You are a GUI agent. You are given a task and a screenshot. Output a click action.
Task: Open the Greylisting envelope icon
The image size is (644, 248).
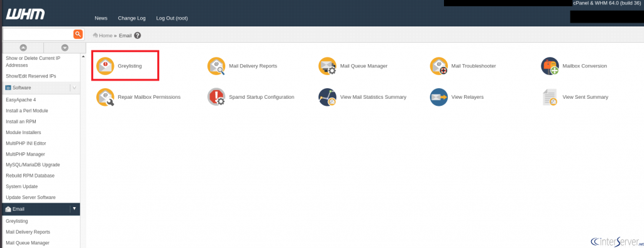coord(105,66)
